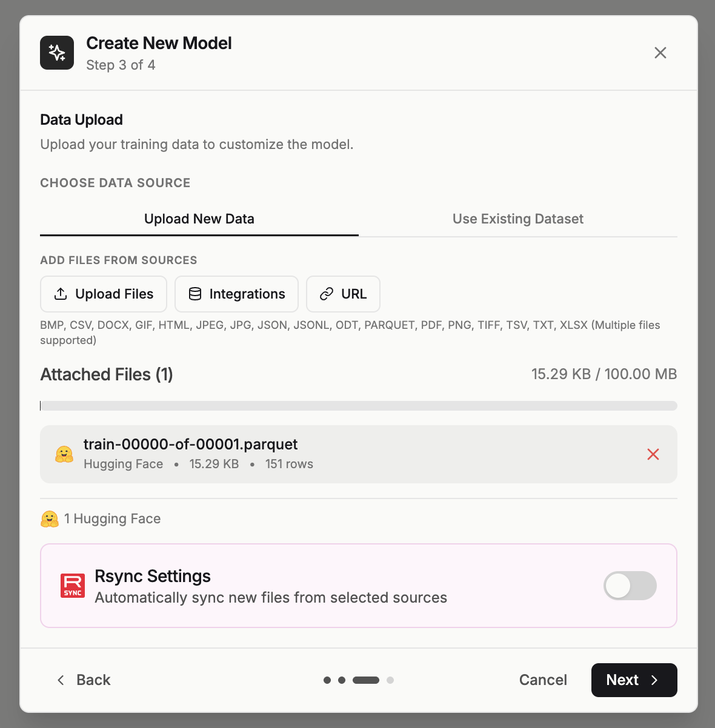Click the Rsync logo icon
This screenshot has height=728, width=715.
(73, 586)
